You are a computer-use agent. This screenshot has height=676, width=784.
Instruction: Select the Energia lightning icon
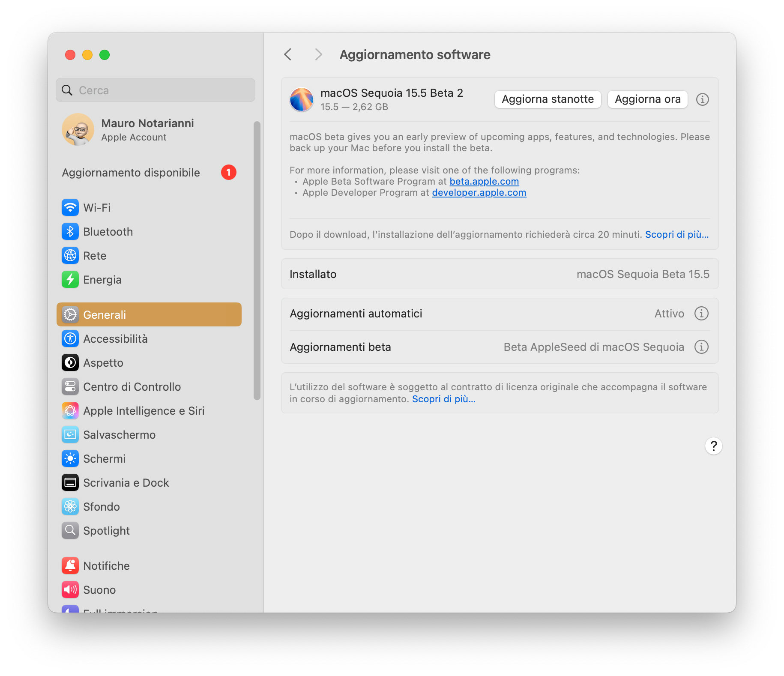[x=70, y=280]
